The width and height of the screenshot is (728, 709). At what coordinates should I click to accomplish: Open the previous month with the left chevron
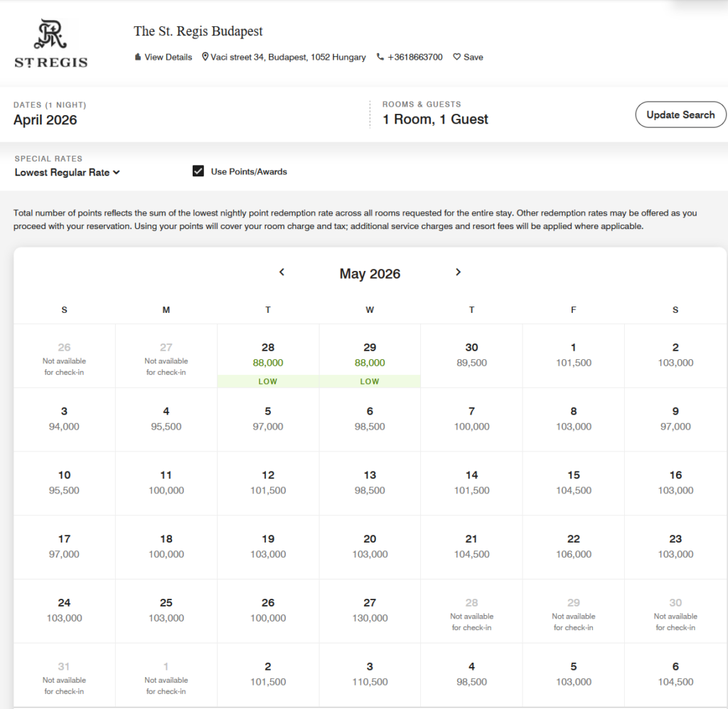tap(282, 272)
